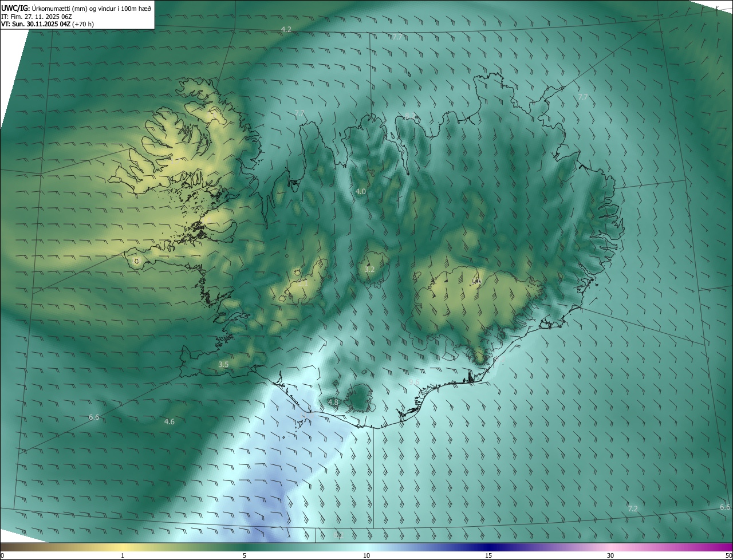The width and height of the screenshot is (733, 560).
Task: Click the colorbar tick label '5'
Action: pos(245,555)
